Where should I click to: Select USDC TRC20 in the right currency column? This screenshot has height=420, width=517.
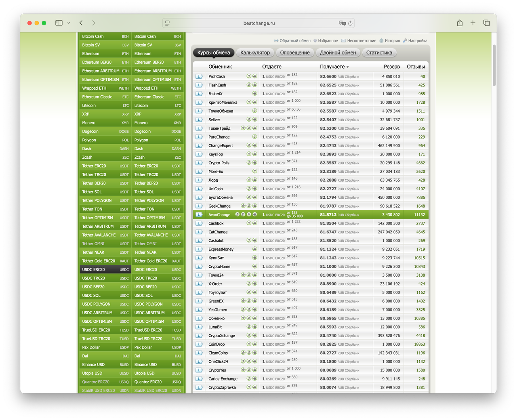(x=158, y=278)
